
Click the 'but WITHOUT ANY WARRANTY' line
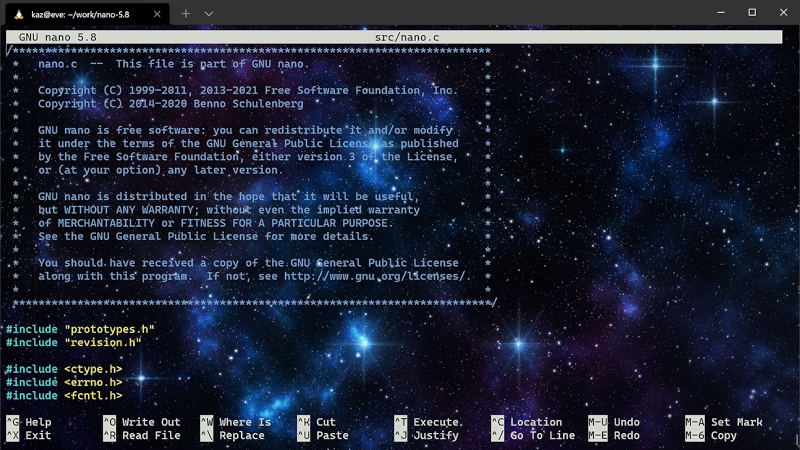[229, 210]
